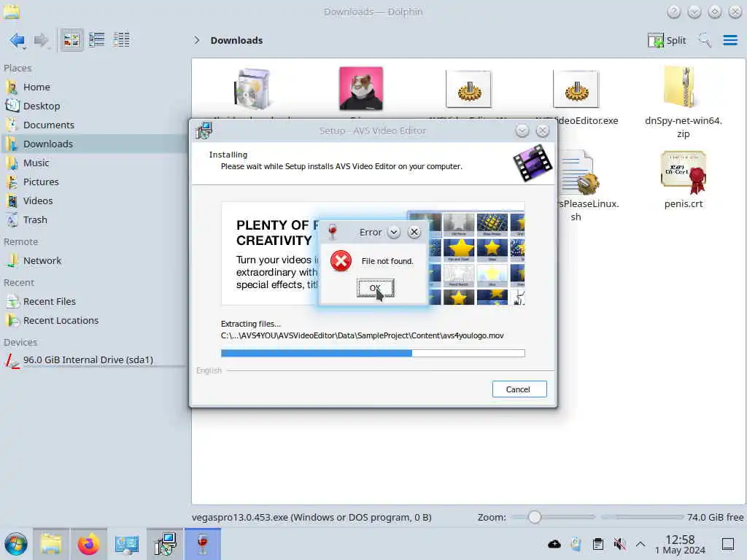
Task: Go back in Dolphin navigation
Action: click(18, 41)
